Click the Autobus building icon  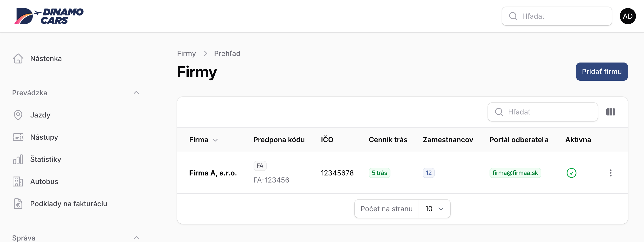point(18,181)
